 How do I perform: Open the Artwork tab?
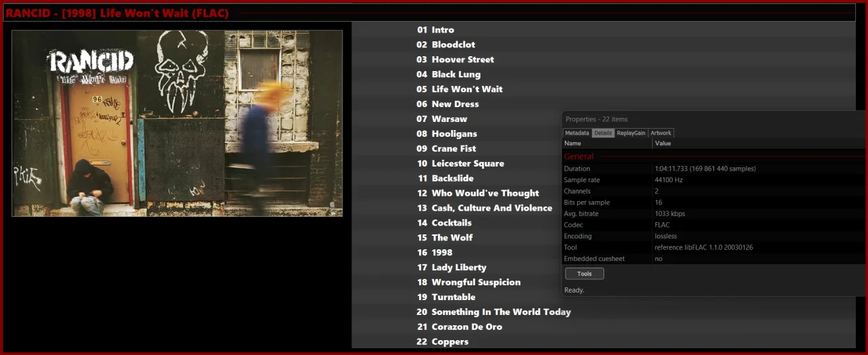point(660,133)
